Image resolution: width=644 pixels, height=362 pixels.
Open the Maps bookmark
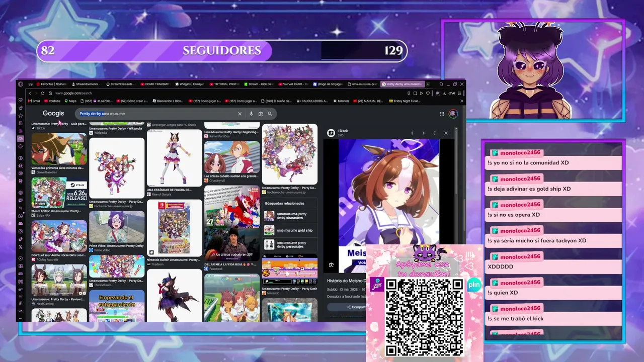pos(70,101)
